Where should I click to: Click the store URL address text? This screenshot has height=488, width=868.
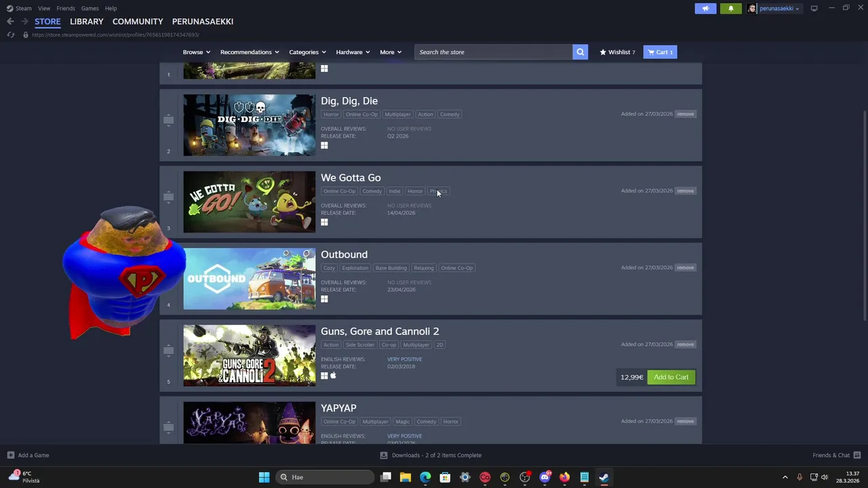(x=115, y=35)
